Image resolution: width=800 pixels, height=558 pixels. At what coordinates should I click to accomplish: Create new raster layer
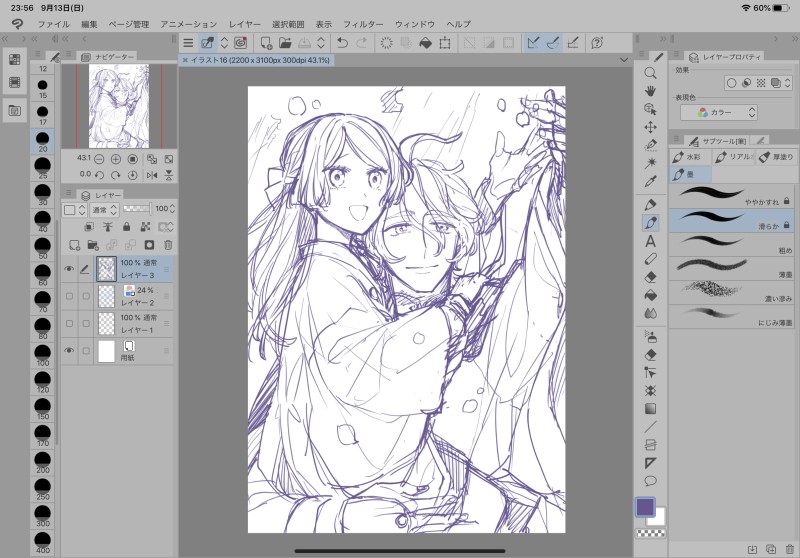point(74,245)
